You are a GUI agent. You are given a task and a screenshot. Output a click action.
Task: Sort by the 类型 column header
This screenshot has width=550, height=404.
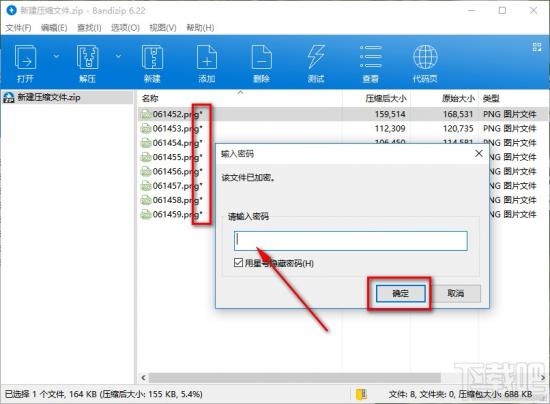(491, 99)
